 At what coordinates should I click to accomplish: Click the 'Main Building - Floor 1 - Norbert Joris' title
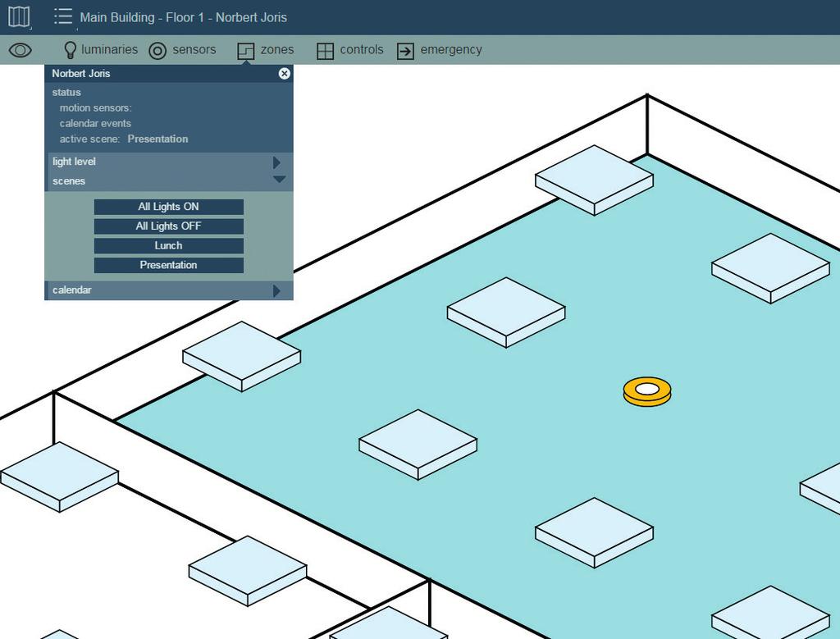tap(183, 17)
